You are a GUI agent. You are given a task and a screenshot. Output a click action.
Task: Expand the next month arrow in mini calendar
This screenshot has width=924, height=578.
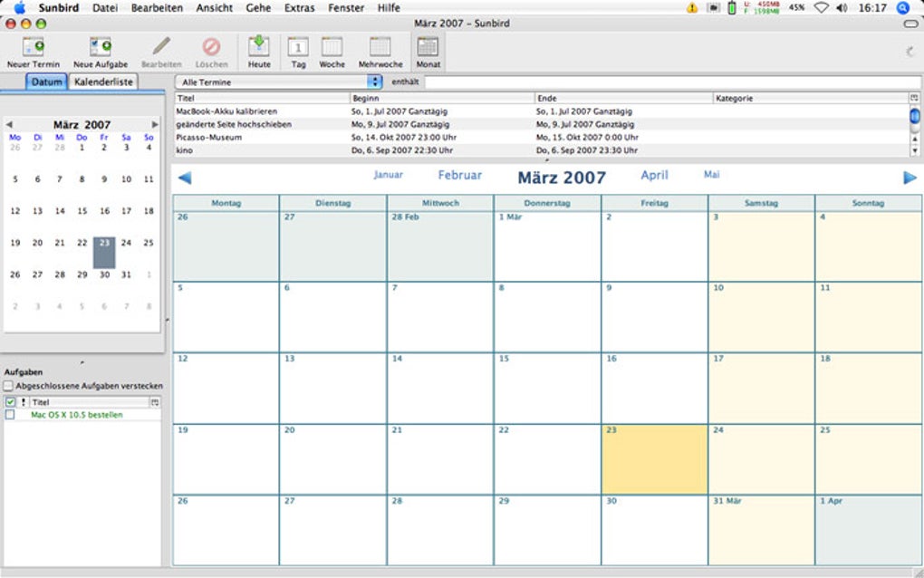point(154,124)
